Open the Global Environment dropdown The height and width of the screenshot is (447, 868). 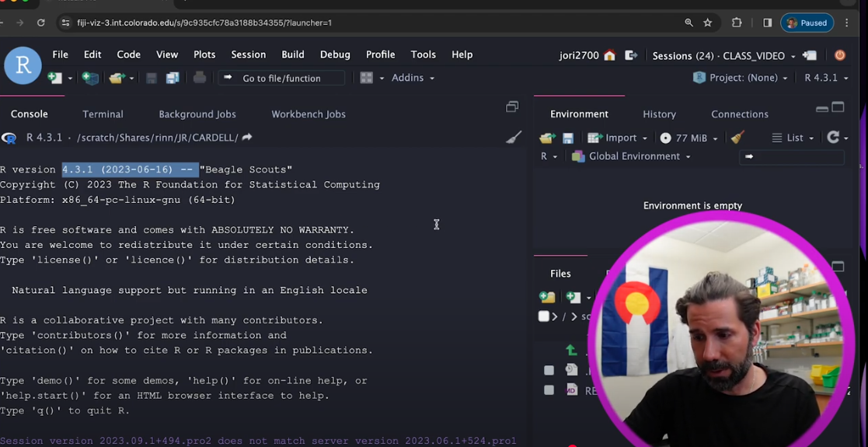[631, 156]
